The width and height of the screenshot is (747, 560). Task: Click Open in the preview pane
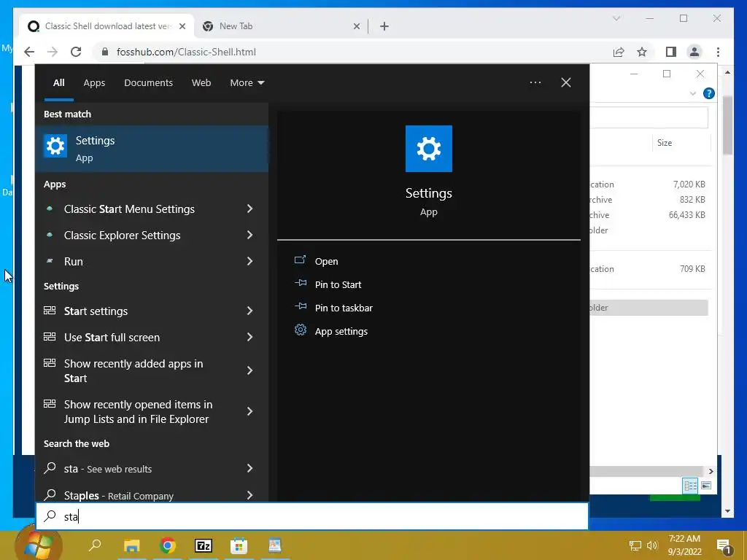coord(326,262)
